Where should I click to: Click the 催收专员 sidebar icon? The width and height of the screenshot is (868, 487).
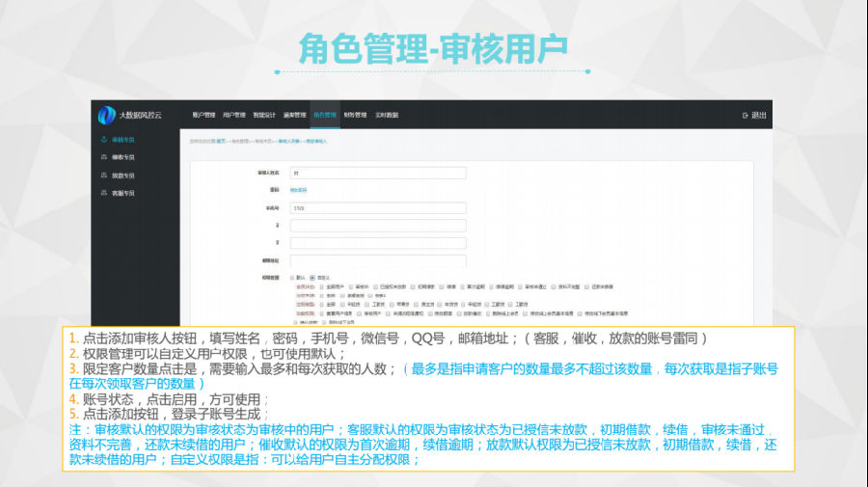point(103,157)
